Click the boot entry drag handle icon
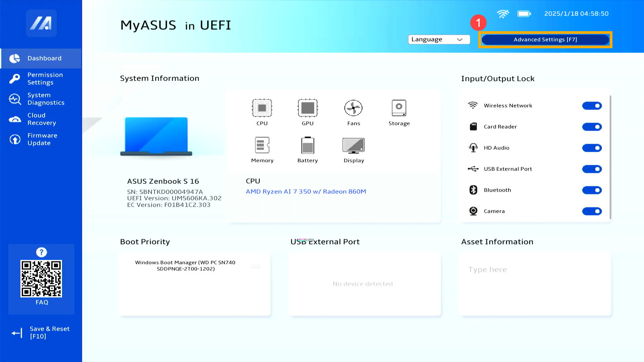This screenshot has width=644, height=362. pos(255,266)
